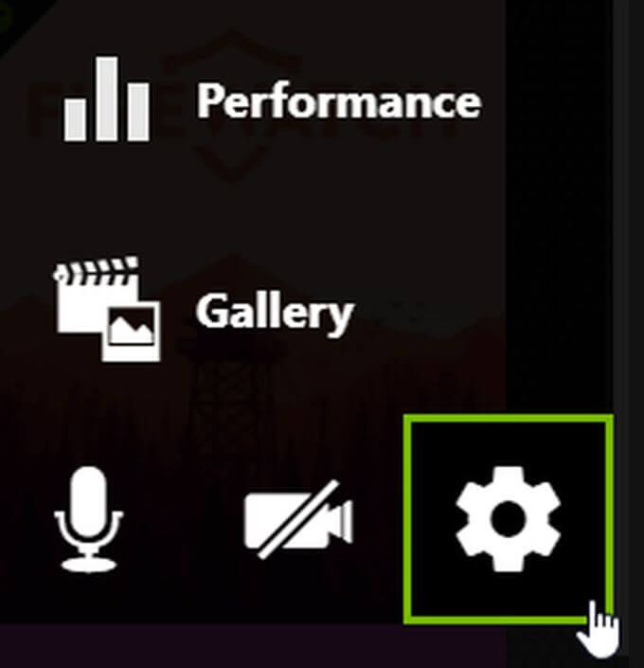
Task: Mute the mic using the microphone icon
Action: click(x=89, y=518)
